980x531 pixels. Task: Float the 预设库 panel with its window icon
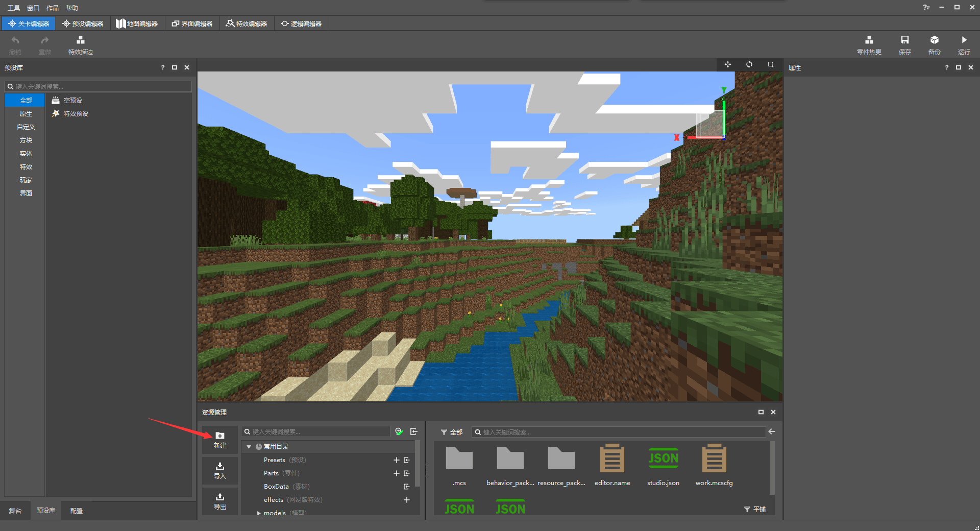point(175,67)
